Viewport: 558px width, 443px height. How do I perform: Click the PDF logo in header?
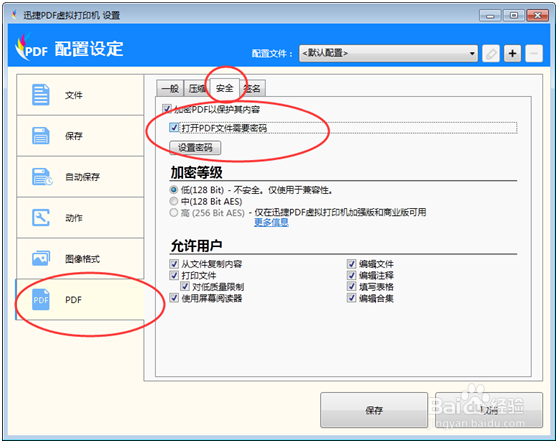[x=31, y=47]
